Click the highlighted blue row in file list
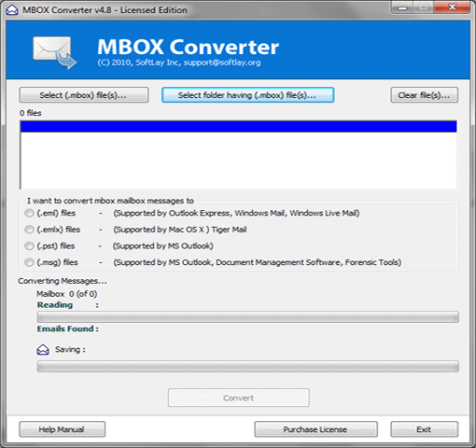 [238, 127]
